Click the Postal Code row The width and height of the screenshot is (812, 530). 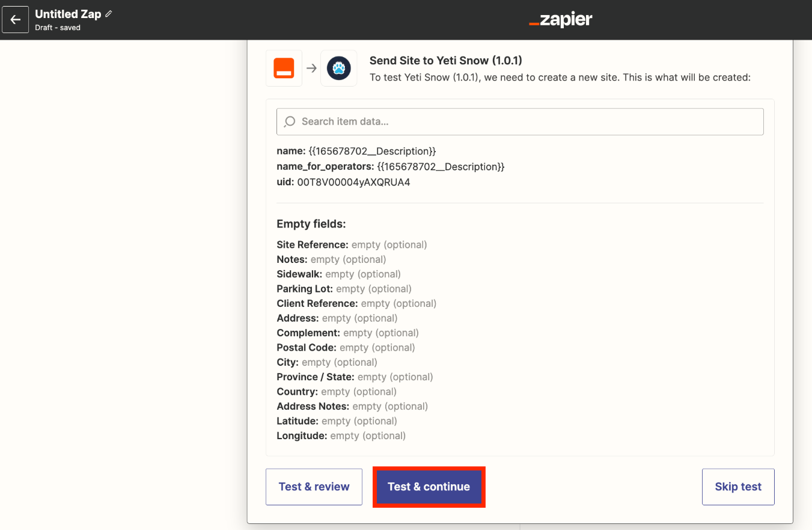point(346,348)
